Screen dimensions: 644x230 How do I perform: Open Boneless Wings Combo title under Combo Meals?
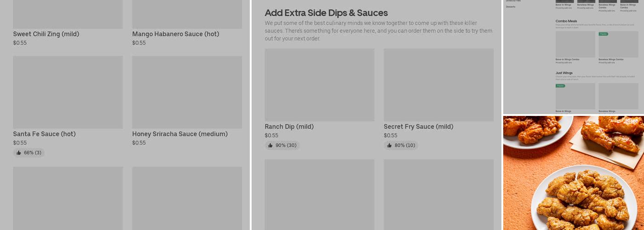[x=611, y=59]
